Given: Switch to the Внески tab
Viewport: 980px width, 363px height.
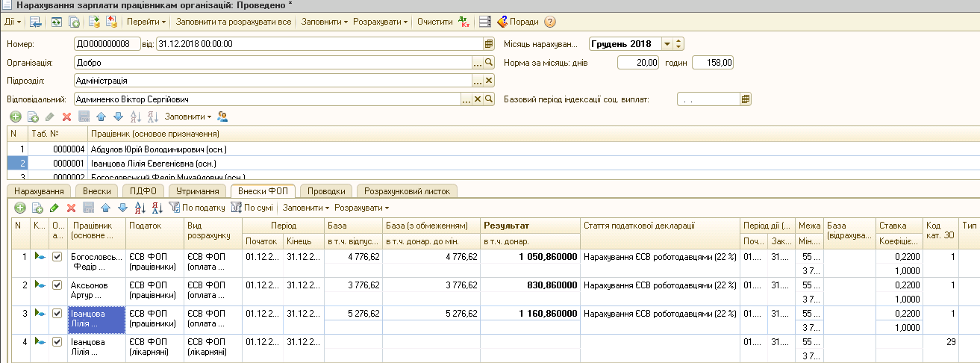Looking at the screenshot, I should click(97, 191).
